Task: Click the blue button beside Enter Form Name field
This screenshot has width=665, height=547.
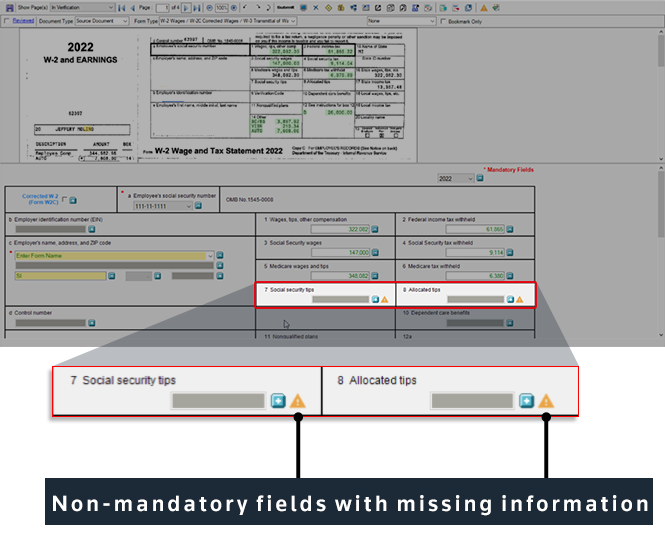Action: pyautogui.click(x=220, y=255)
